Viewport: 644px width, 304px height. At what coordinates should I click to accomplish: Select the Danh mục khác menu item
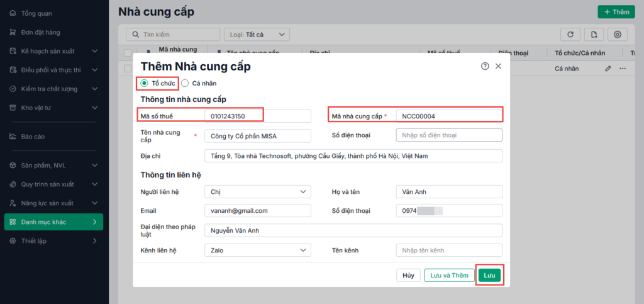click(54, 222)
